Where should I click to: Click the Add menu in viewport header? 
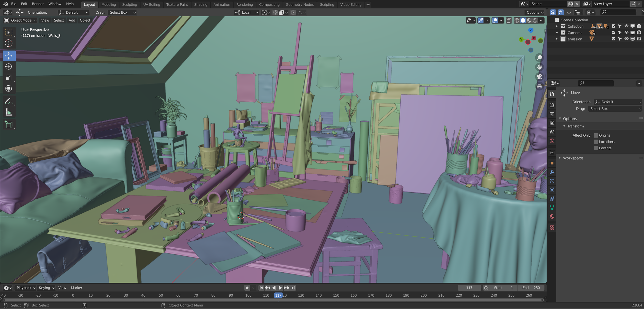(72, 20)
